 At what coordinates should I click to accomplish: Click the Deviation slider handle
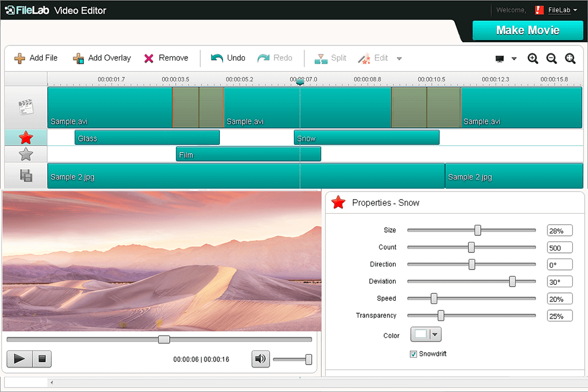512,281
